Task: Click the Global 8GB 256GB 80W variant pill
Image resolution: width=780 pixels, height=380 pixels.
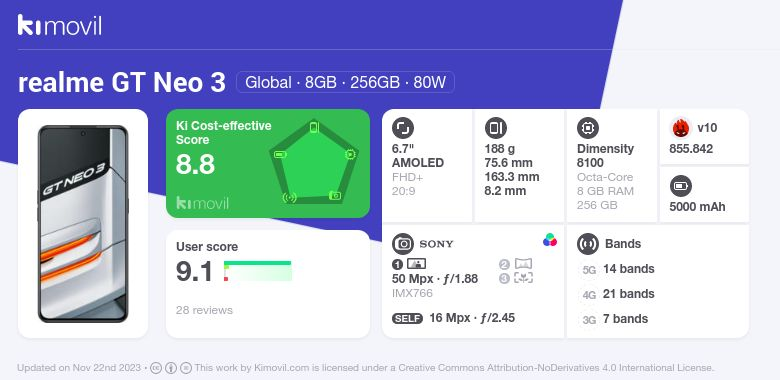Action: coord(345,82)
